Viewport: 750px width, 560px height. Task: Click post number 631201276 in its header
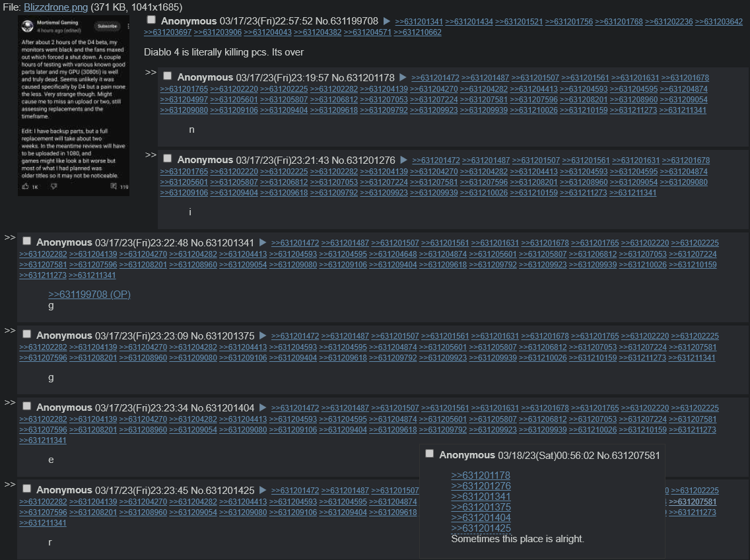pyautogui.click(x=370, y=160)
